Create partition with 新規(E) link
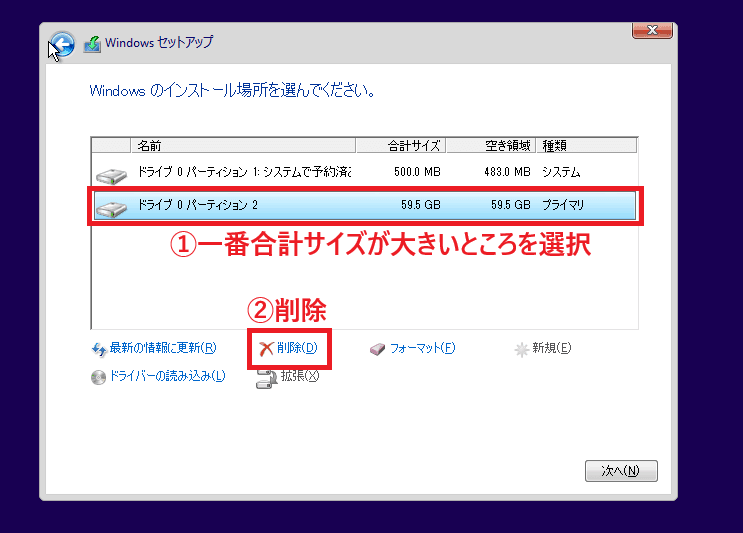 point(552,348)
